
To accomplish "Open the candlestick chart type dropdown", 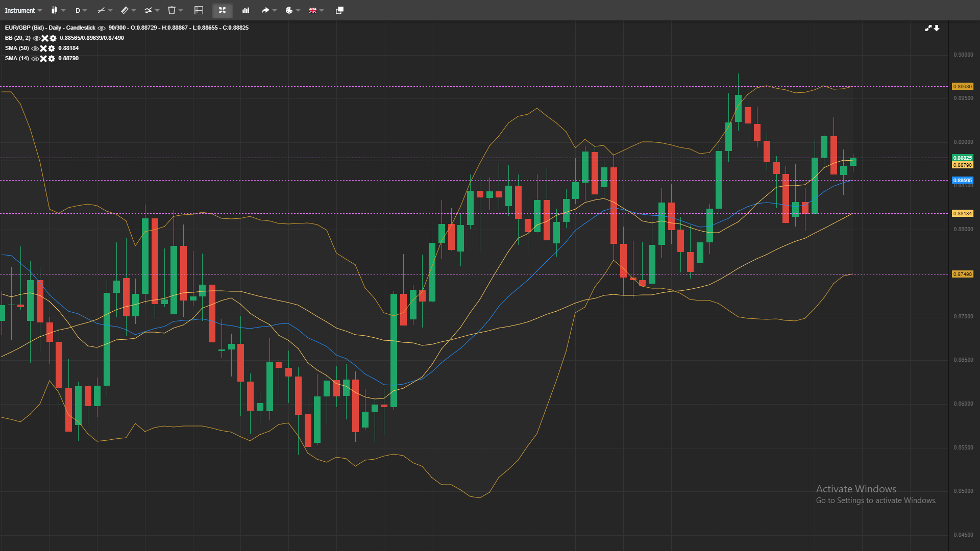I will (x=58, y=10).
